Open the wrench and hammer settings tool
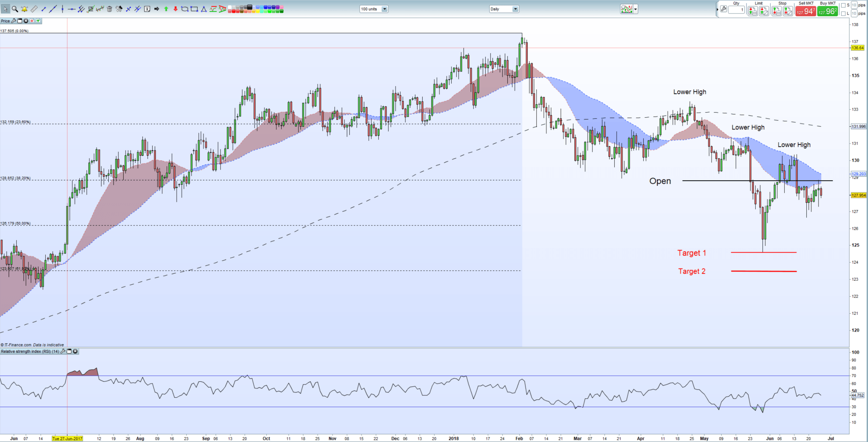The width and height of the screenshot is (868, 442). 119,9
